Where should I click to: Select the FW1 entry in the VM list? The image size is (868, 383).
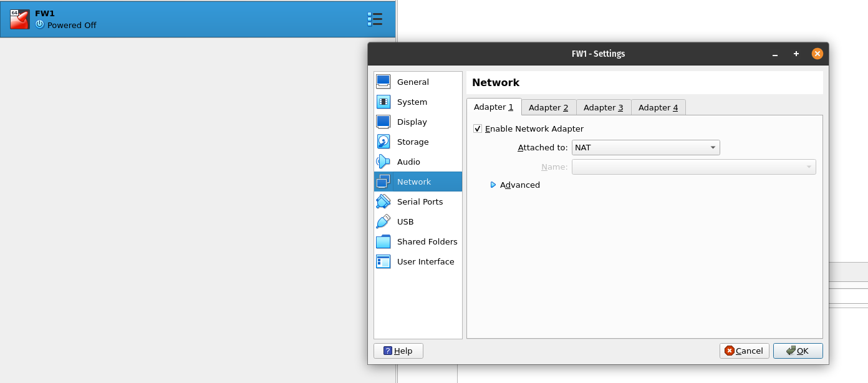point(197,19)
